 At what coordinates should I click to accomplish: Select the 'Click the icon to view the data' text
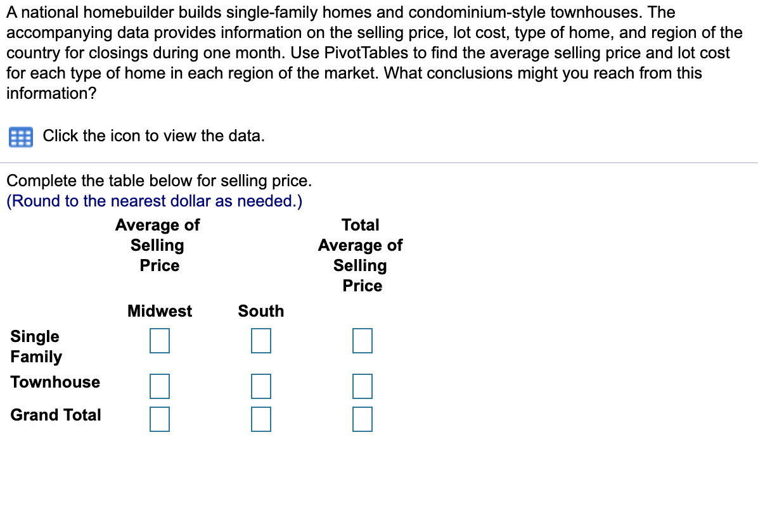[x=154, y=136]
